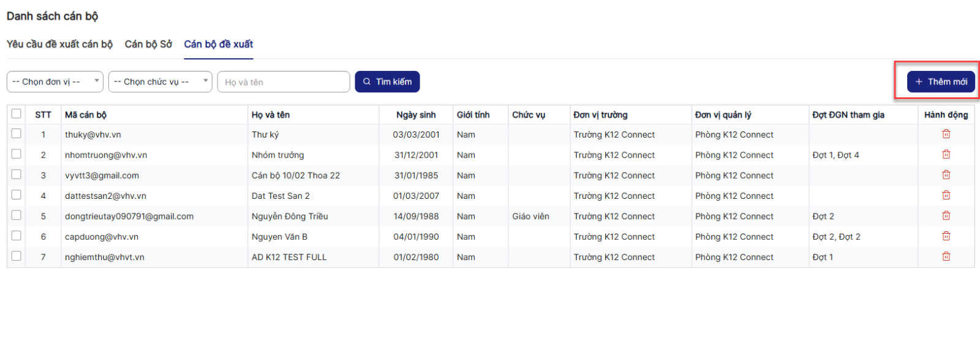Click the Thêm mới button

pos(941,82)
